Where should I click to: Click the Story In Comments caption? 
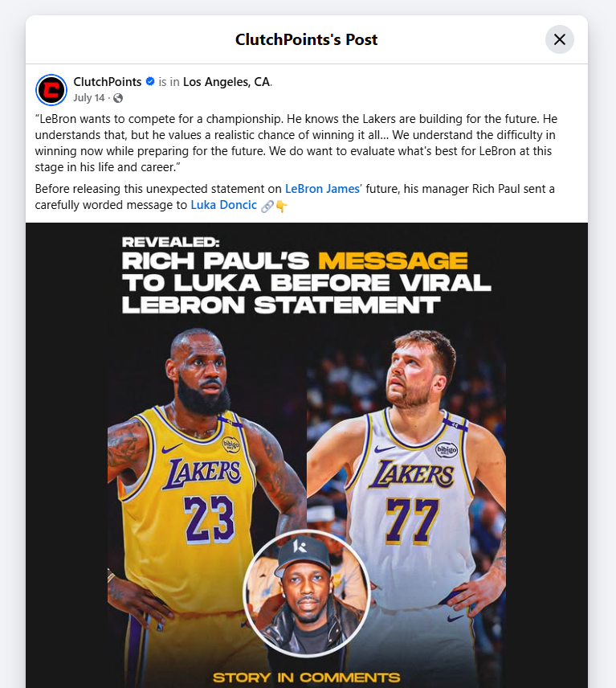pyautogui.click(x=307, y=678)
